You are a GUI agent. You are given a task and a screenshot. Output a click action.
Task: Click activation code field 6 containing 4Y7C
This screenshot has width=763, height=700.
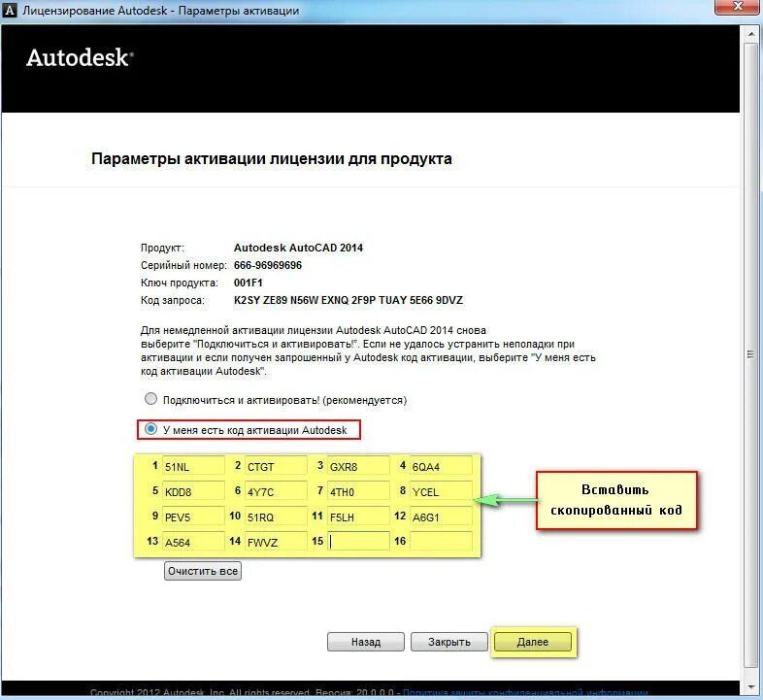(276, 491)
